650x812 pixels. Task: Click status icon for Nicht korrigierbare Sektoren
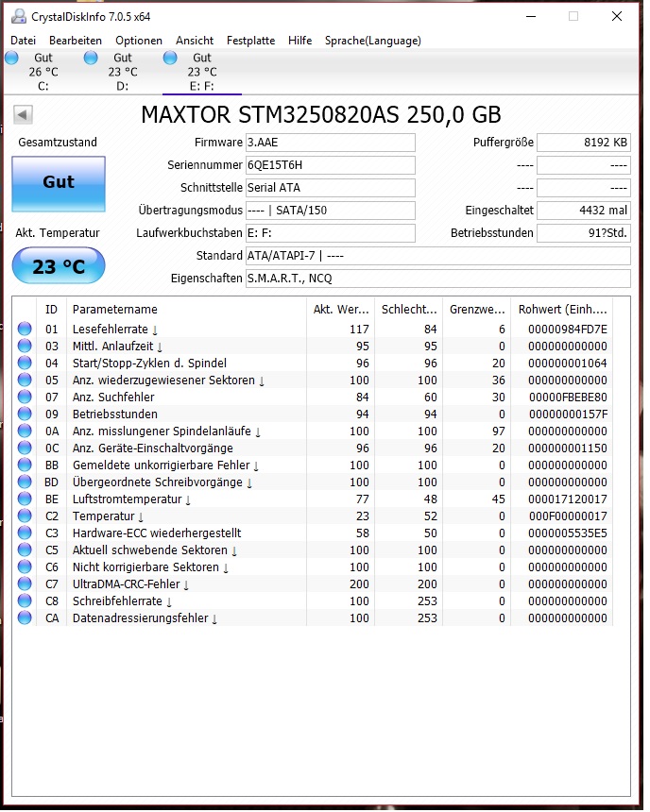pos(25,567)
